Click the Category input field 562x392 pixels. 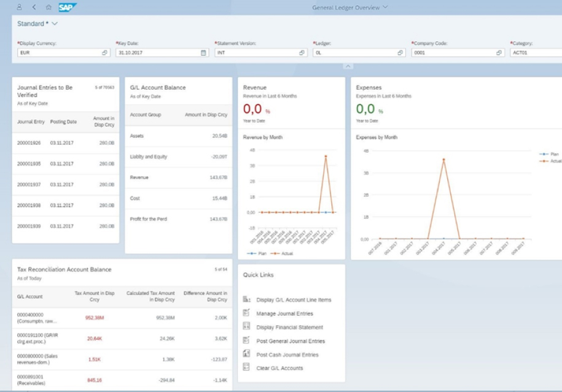click(x=536, y=53)
